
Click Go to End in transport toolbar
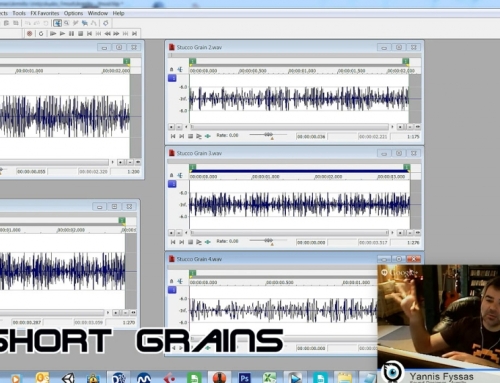pyautogui.click(x=134, y=34)
